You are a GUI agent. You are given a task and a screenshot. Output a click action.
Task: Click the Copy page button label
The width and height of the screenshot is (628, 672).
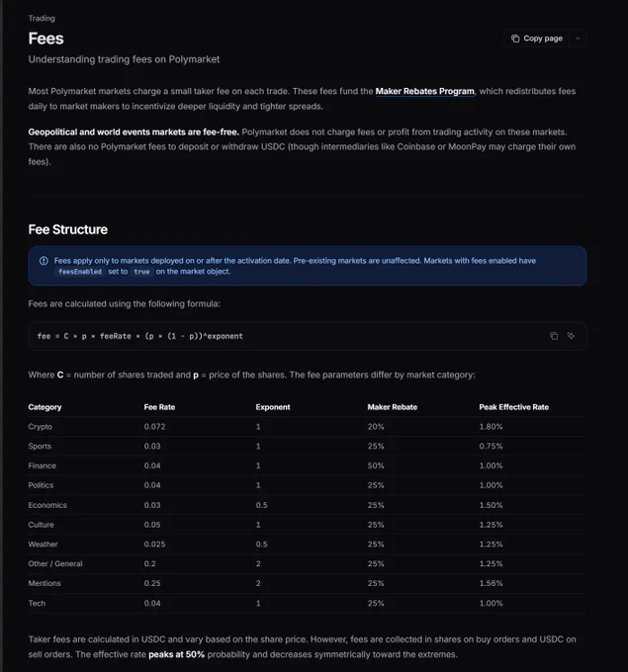pos(543,39)
